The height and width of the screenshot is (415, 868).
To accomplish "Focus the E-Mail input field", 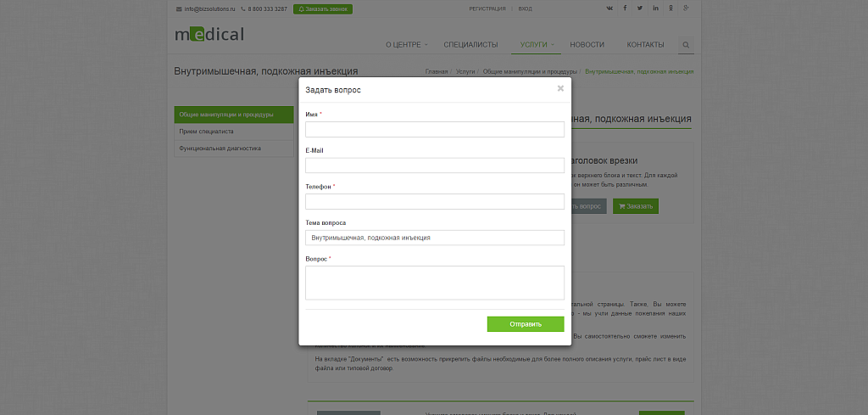I will tap(435, 165).
